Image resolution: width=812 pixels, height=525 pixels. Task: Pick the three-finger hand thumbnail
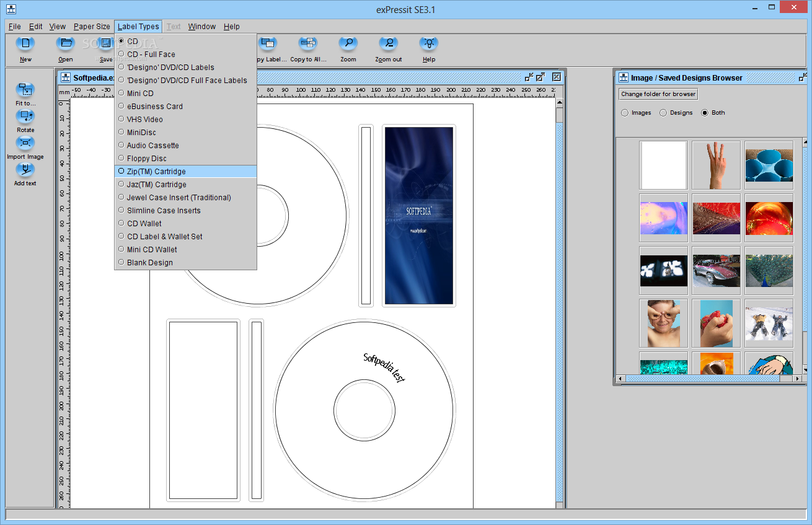(716, 165)
